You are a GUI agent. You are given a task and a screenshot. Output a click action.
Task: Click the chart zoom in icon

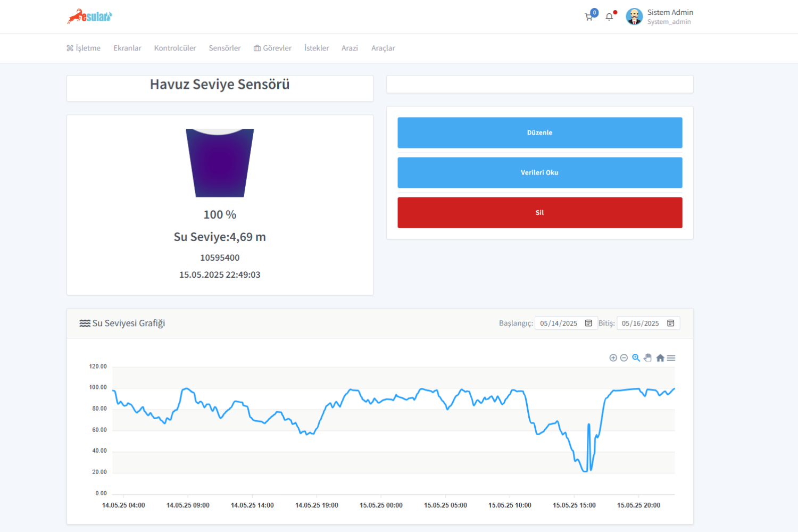pos(613,358)
